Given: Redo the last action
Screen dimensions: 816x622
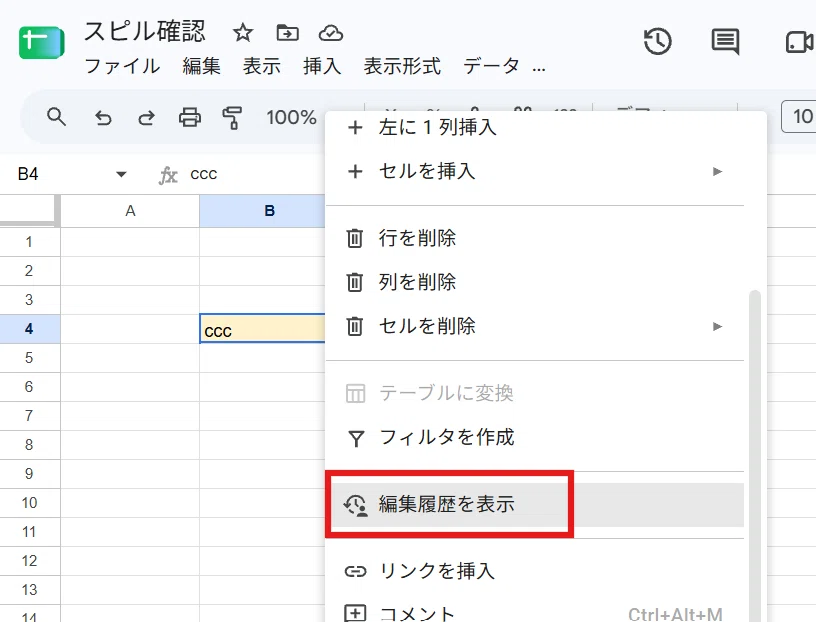Looking at the screenshot, I should pos(146,118).
